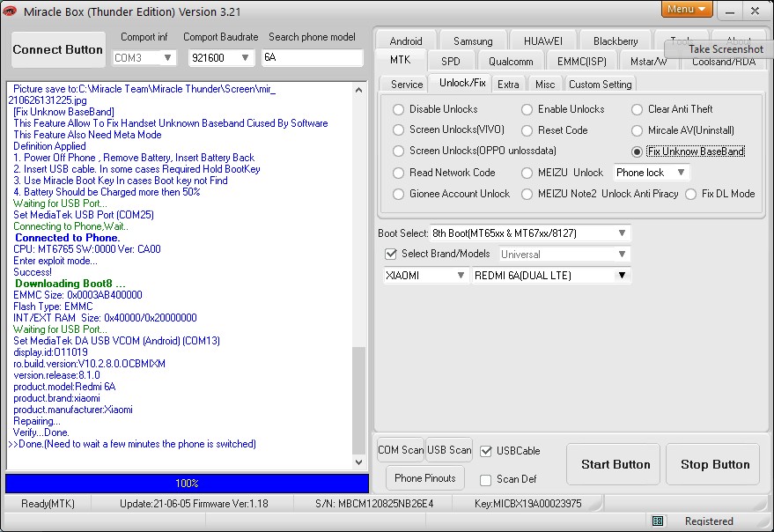Click the Start Button
The image size is (774, 532).
(613, 464)
